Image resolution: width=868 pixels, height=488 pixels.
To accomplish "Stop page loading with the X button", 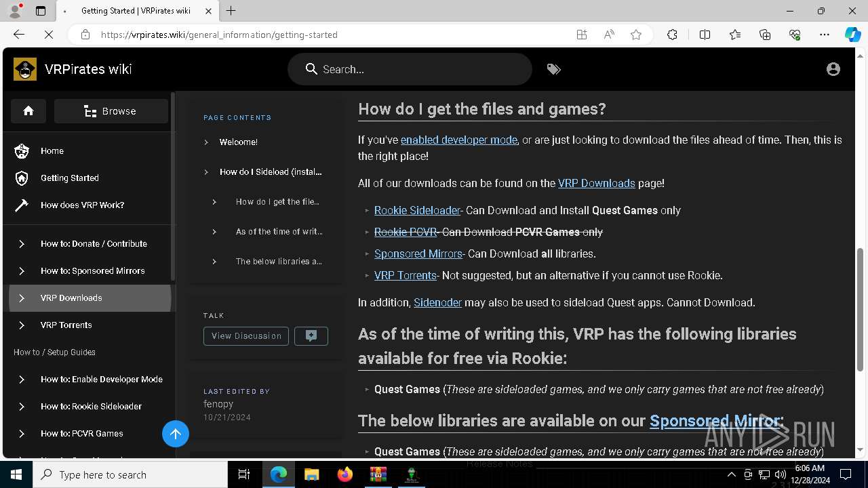I will click(x=49, y=35).
